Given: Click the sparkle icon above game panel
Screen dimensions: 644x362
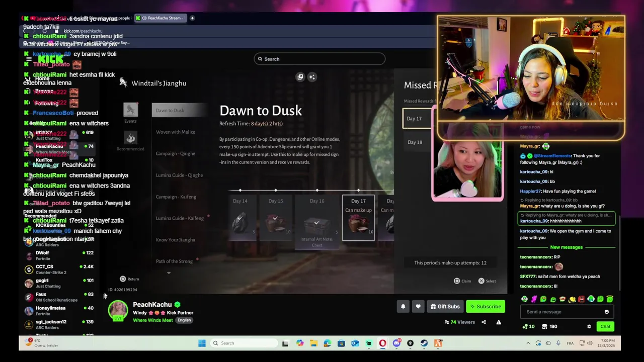Looking at the screenshot, I should coord(312,77).
